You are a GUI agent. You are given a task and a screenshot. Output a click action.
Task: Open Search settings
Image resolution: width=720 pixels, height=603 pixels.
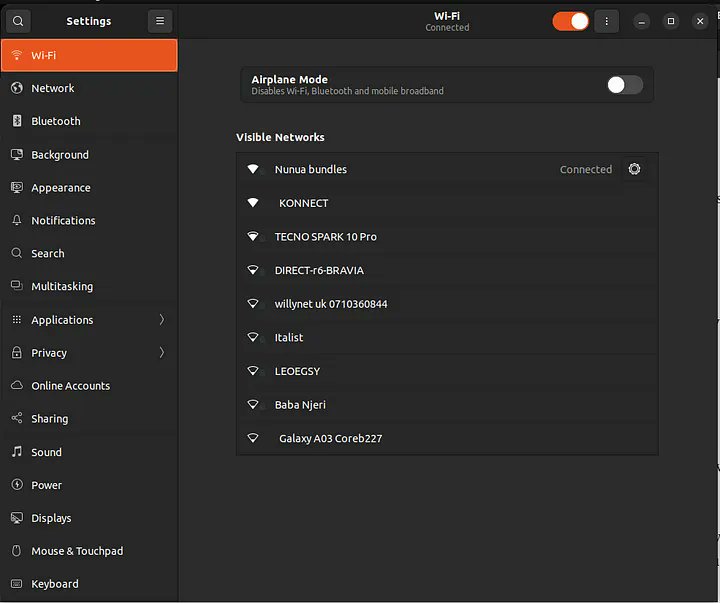(x=89, y=254)
